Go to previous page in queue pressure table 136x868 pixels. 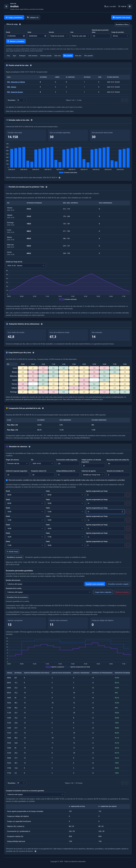coord(123,100)
